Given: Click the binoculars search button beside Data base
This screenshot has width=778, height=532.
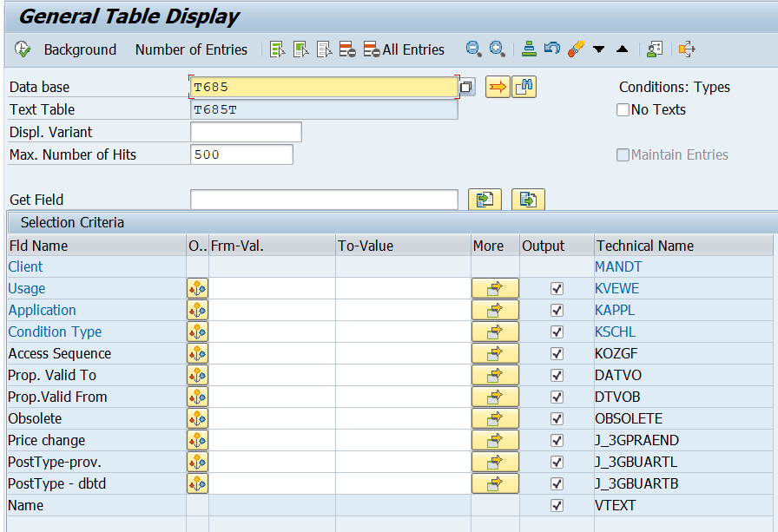Looking at the screenshot, I should (524, 88).
